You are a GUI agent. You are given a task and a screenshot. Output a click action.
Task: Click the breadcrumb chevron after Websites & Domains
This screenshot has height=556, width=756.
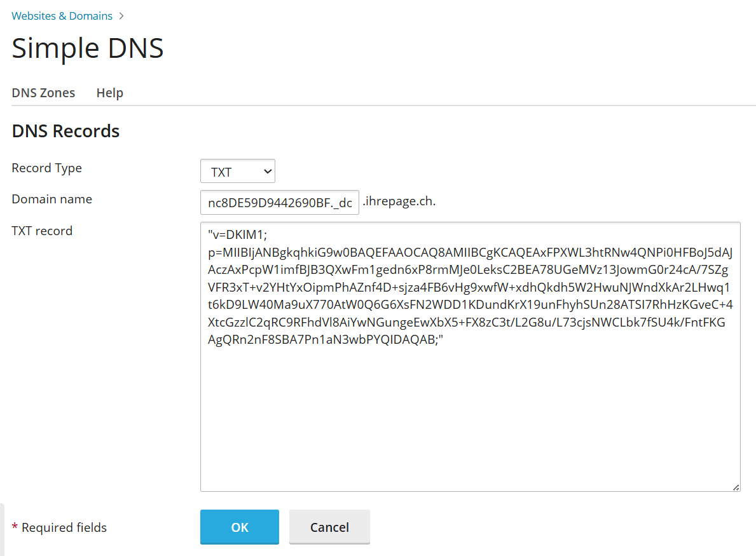(x=121, y=16)
